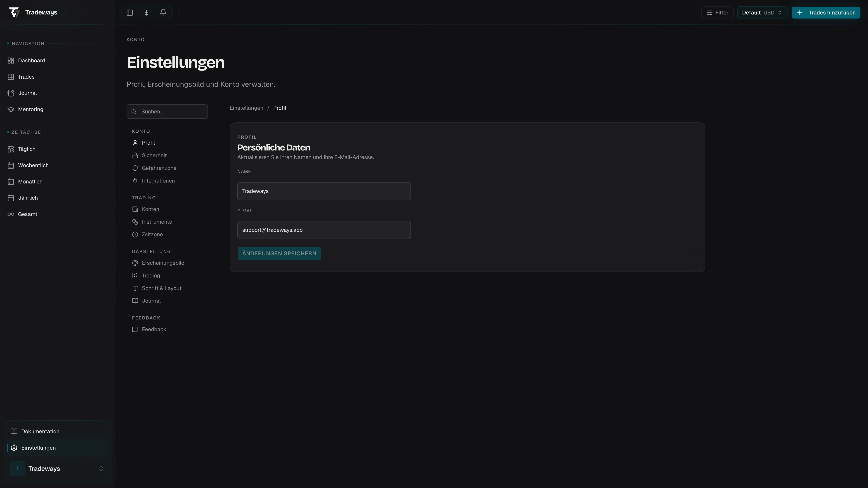
Task: Toggle the sidebar collapse icon in top toolbar
Action: point(129,12)
